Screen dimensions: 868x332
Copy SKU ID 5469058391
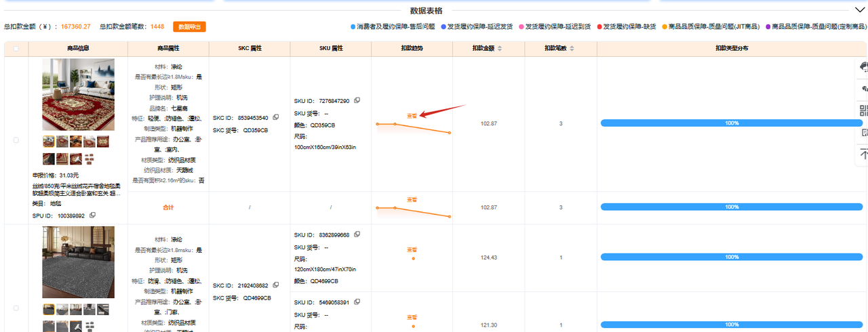pyautogui.click(x=357, y=302)
